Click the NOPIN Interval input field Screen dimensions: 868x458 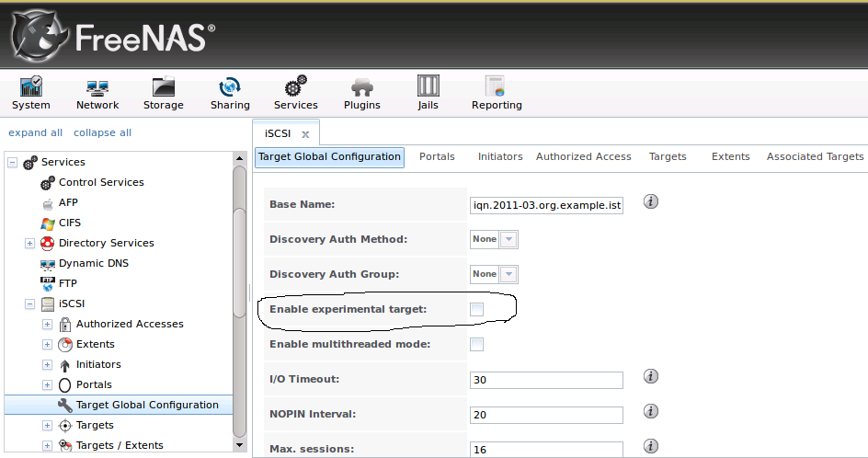click(546, 415)
